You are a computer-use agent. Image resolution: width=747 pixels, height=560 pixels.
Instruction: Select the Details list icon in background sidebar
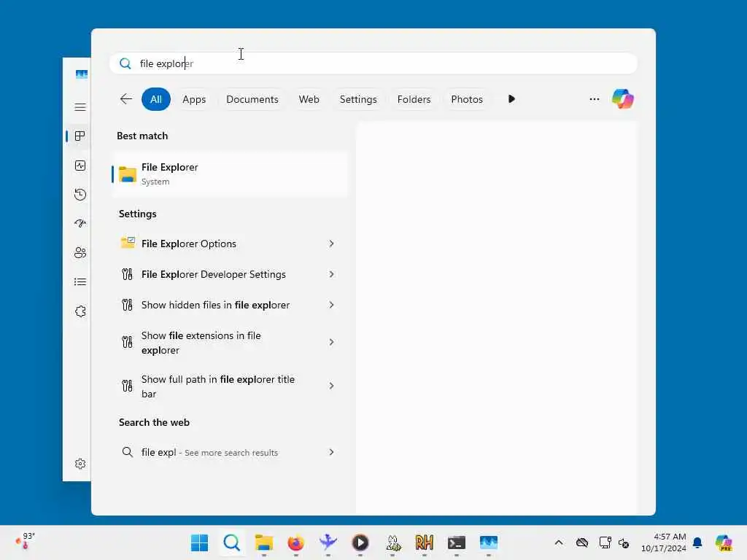[x=80, y=282]
